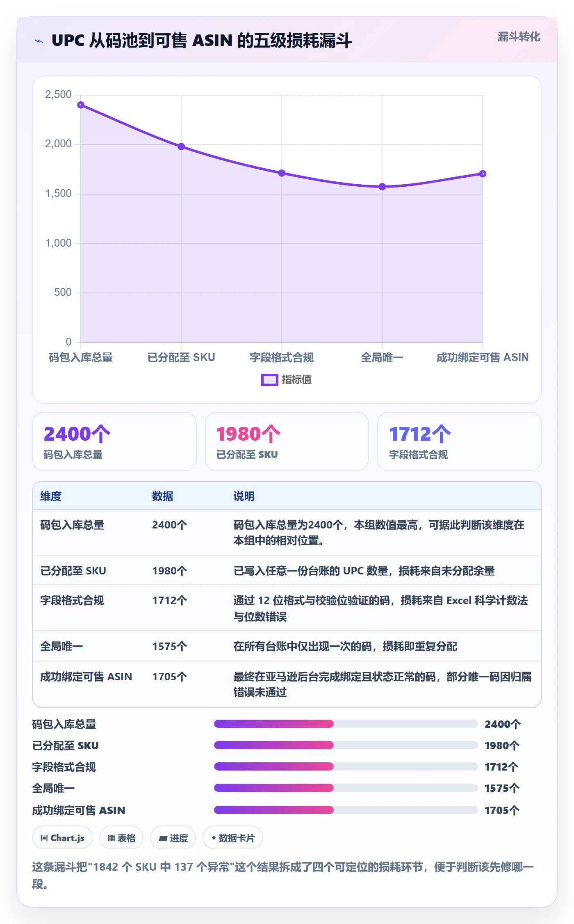The height and width of the screenshot is (924, 574).
Task: Click the 成功绑定可售 ASIN progress bar
Action: pos(346,810)
